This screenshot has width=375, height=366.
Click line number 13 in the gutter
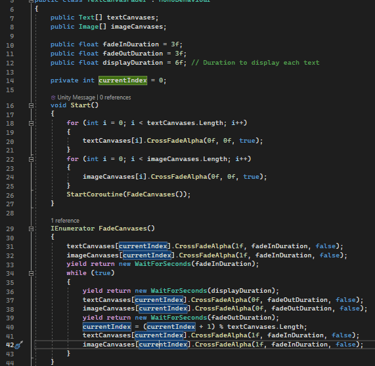(x=10, y=72)
